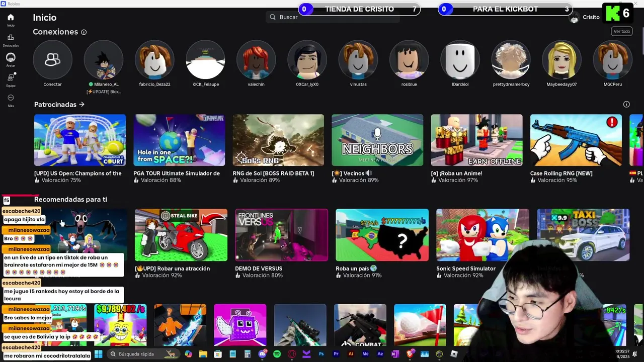Open the Taxi Boss game thumbnail
The height and width of the screenshot is (362, 644).
(x=583, y=235)
